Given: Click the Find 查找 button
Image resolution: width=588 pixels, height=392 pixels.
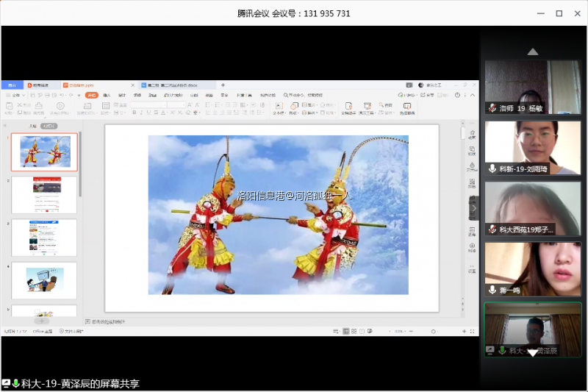Looking at the screenshot, I should point(386,105).
